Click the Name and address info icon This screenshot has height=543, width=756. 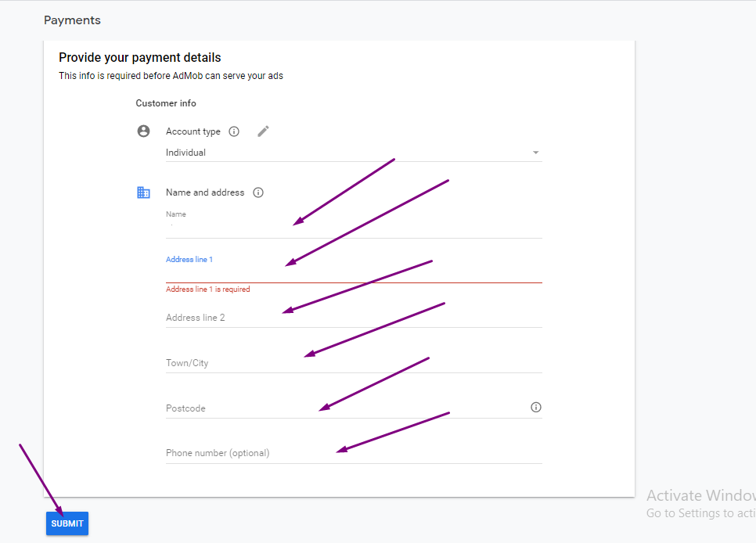(258, 192)
